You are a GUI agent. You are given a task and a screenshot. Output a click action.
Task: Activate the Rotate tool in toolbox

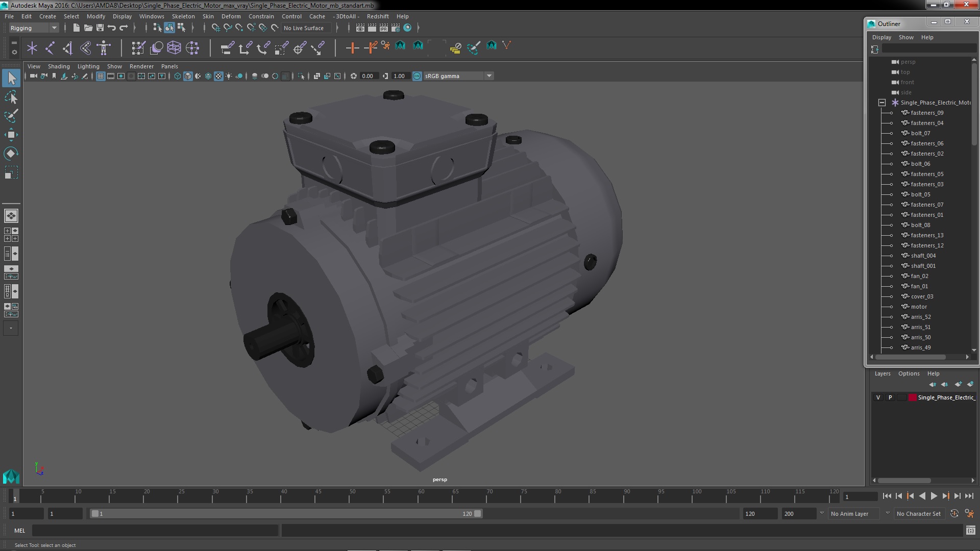click(11, 154)
